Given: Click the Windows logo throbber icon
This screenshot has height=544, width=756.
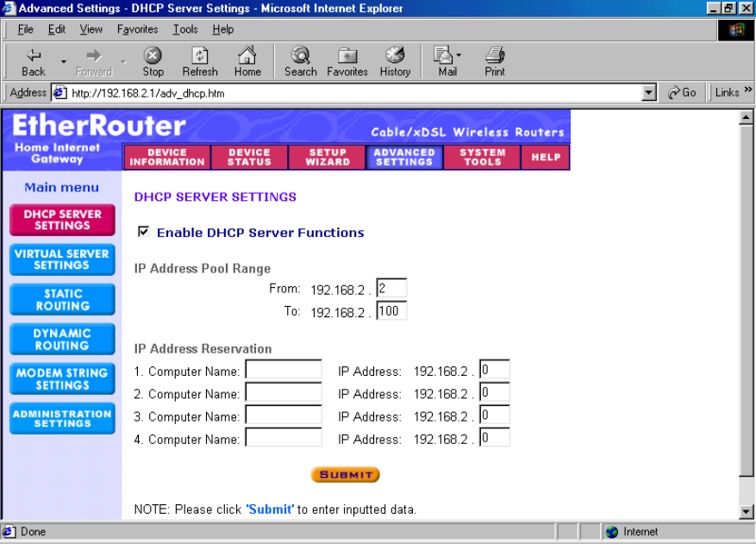Looking at the screenshot, I should coord(735,30).
